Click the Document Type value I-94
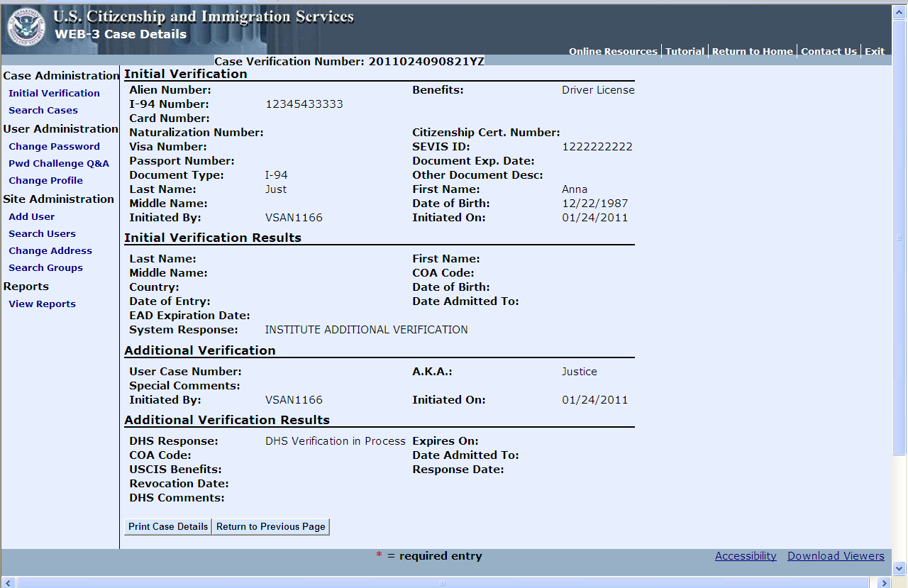908x588 pixels. 277,175
